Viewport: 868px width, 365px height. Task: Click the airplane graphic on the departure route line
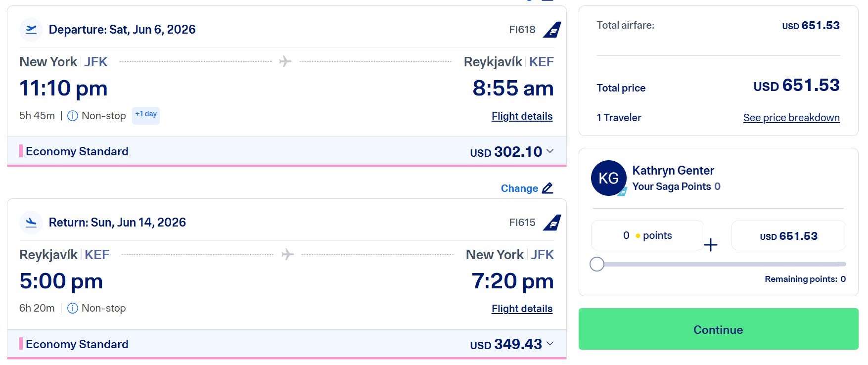coord(285,61)
